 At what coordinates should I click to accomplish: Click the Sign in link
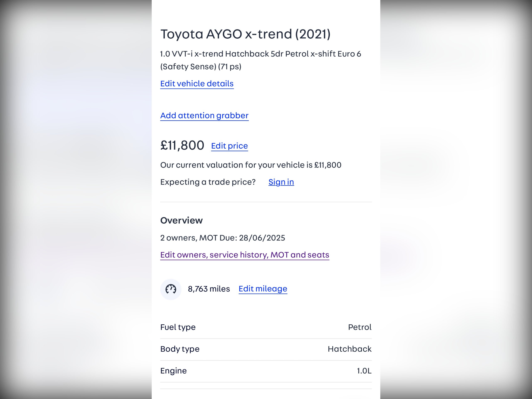coord(281,182)
